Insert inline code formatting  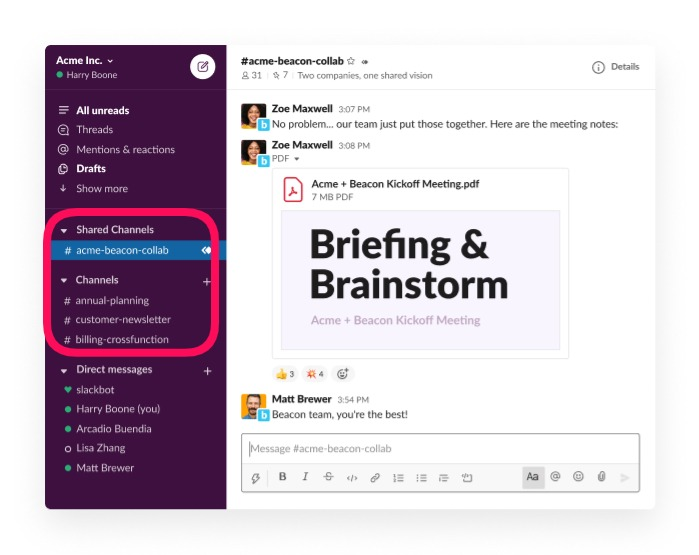352,478
